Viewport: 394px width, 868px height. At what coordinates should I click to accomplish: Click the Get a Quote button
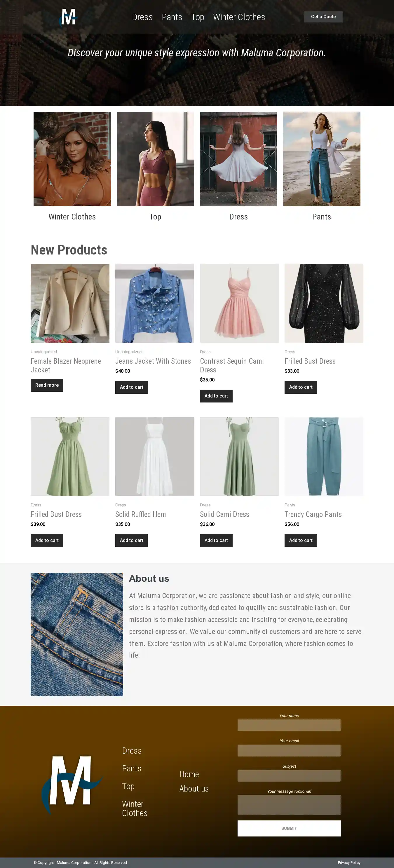[x=323, y=17]
